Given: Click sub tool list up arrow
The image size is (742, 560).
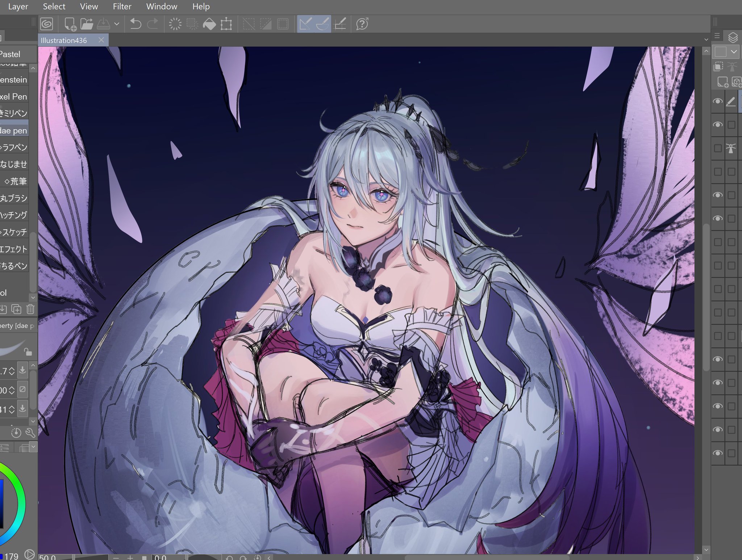Looking at the screenshot, I should pyautogui.click(x=33, y=68).
